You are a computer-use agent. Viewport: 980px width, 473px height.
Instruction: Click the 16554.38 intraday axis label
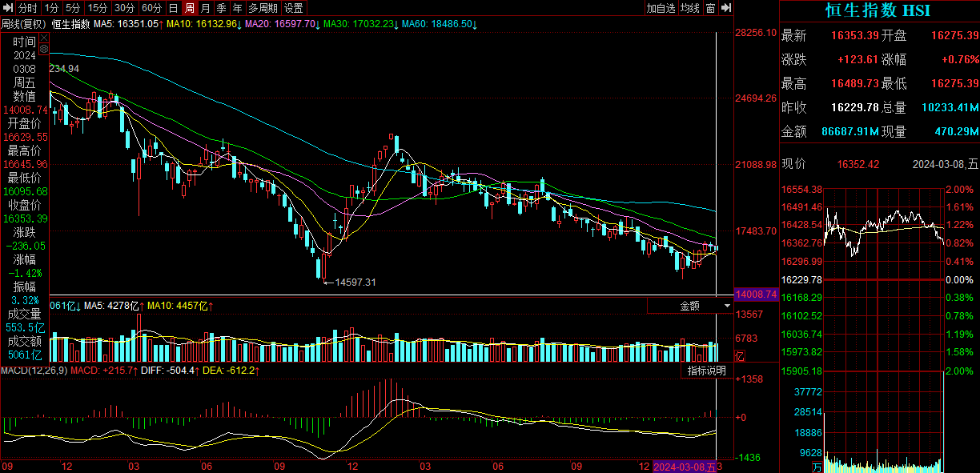click(x=801, y=190)
